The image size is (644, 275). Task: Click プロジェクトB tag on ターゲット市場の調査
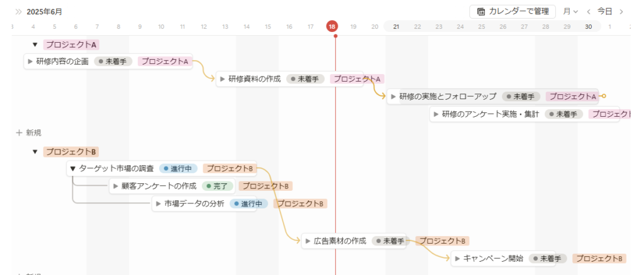(x=230, y=168)
